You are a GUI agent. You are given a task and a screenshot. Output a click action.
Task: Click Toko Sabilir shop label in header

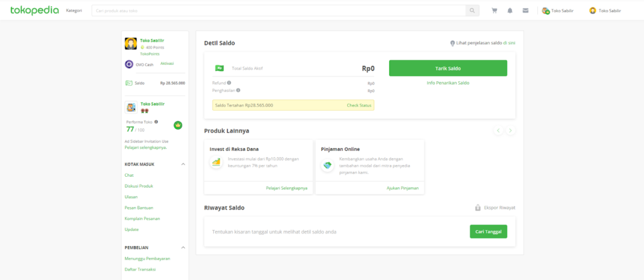coord(562,11)
